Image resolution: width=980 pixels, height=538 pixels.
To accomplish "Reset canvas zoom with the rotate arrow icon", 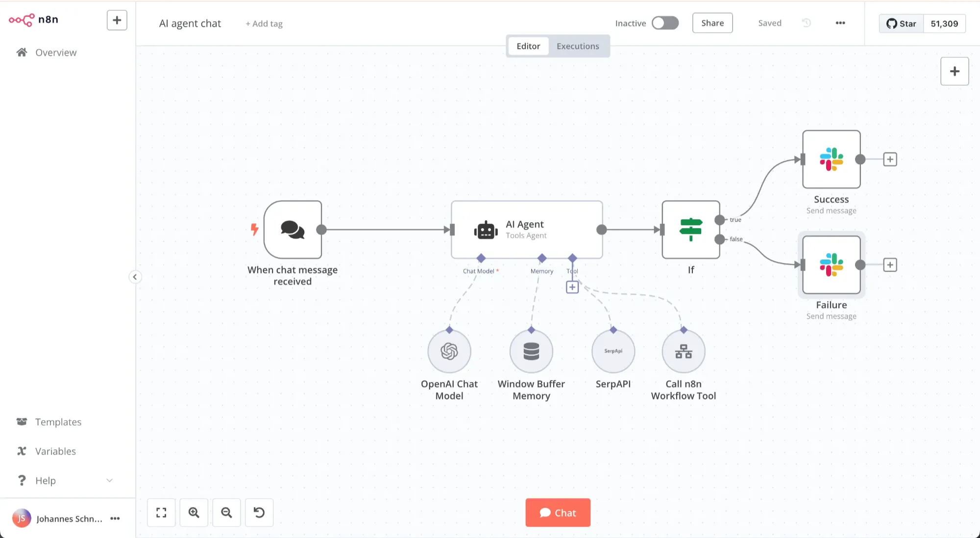I will tap(259, 512).
